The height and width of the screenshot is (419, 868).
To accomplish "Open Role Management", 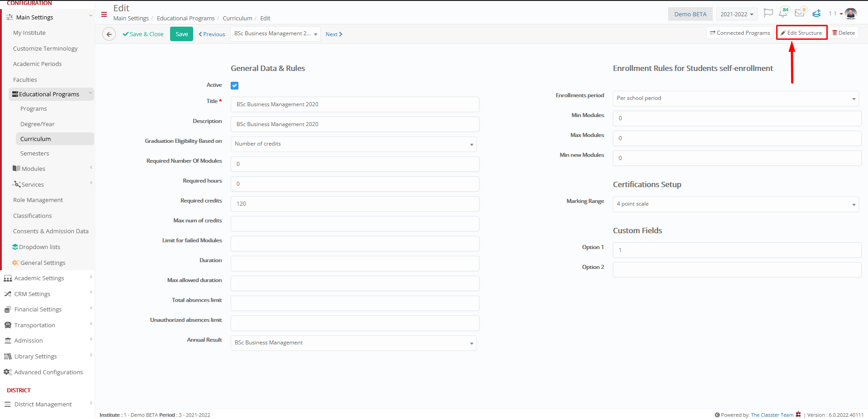I will (x=38, y=200).
